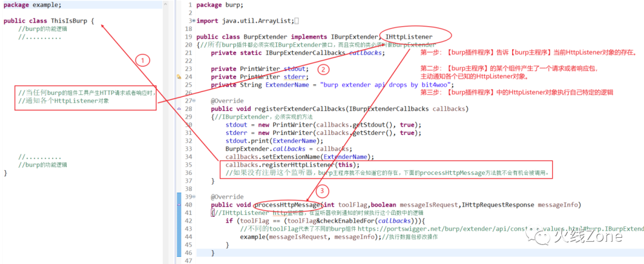Click the '@Override' annotation on line 27
The image size is (644, 264).
pos(227,101)
